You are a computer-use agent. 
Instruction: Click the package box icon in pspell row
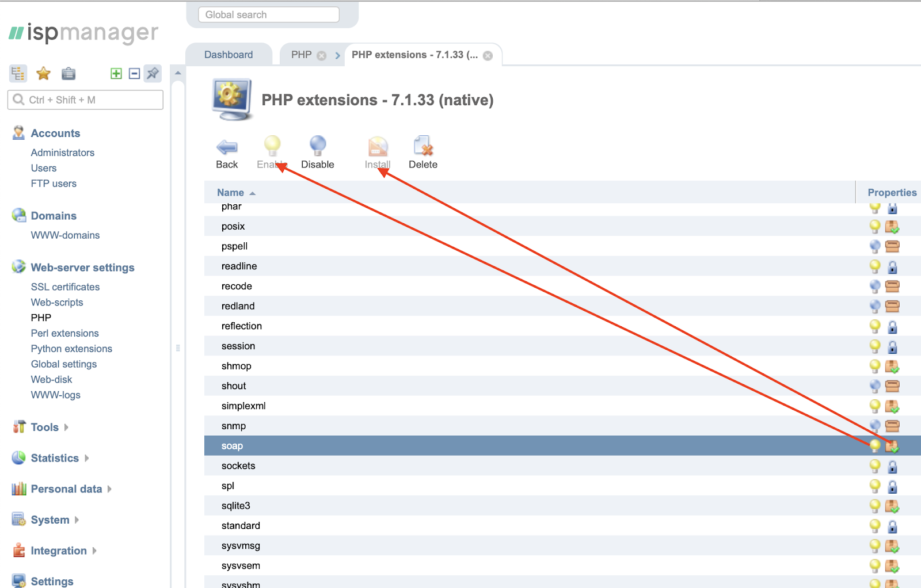[892, 246]
